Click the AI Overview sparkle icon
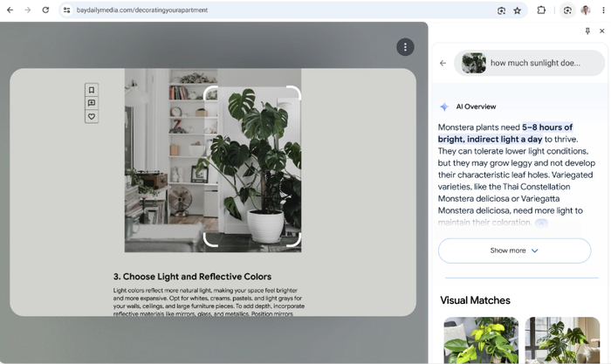The height and width of the screenshot is (364, 611). (444, 106)
